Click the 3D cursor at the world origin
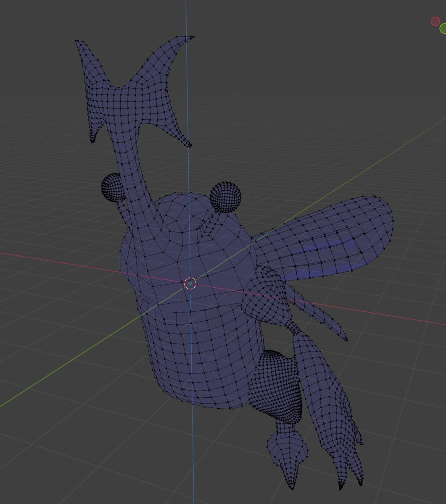This screenshot has height=504, width=446. tap(190, 284)
